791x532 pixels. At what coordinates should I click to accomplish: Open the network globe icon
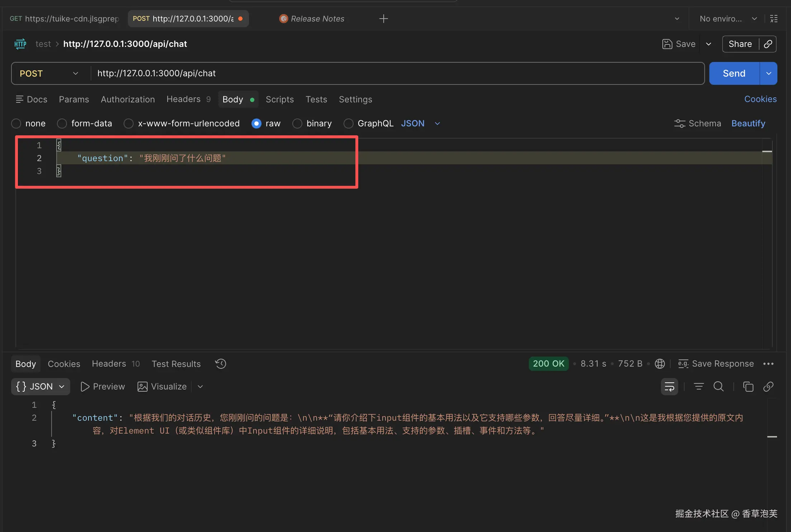tap(660, 364)
